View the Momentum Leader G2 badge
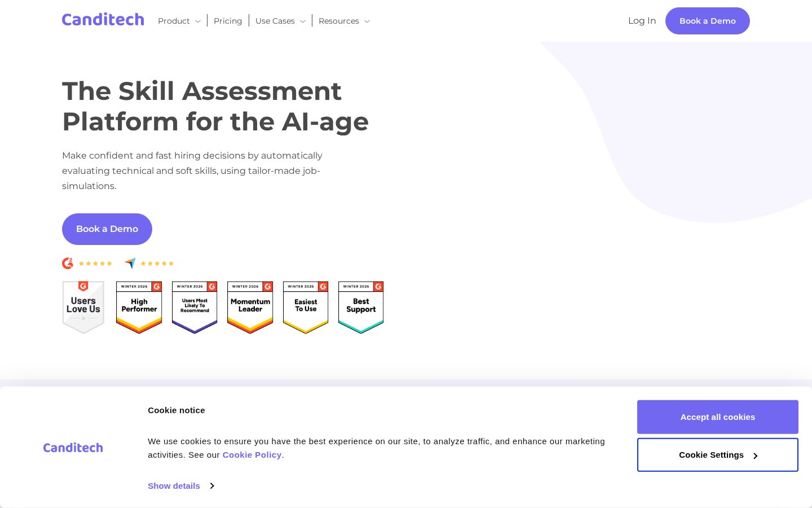 (250, 308)
